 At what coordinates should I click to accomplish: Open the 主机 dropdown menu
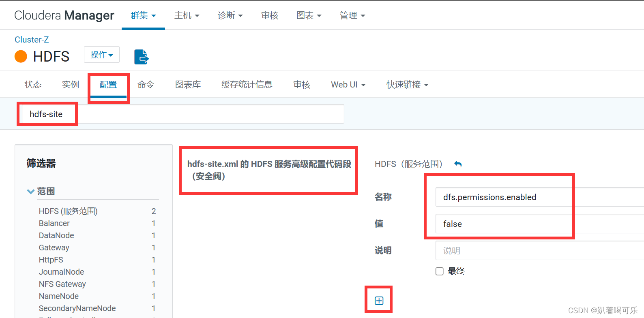click(187, 15)
